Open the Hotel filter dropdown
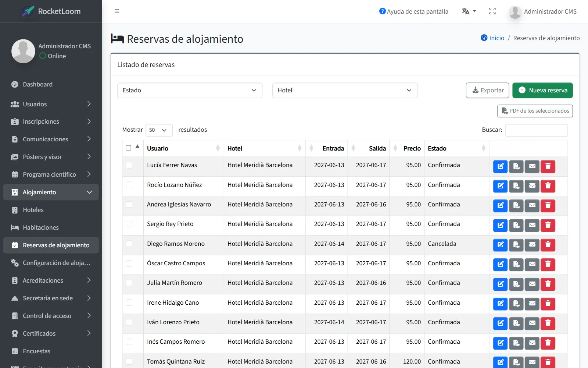This screenshot has height=368, width=588. pos(345,91)
